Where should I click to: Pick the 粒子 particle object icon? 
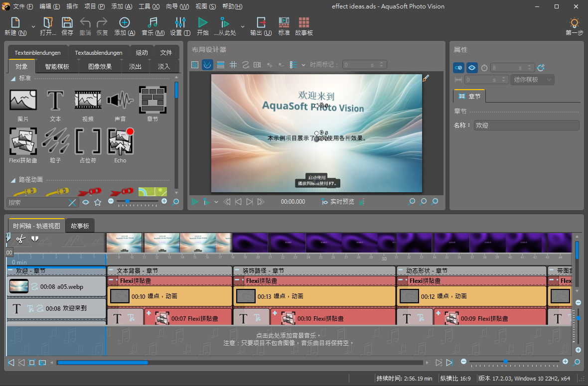tap(55, 141)
